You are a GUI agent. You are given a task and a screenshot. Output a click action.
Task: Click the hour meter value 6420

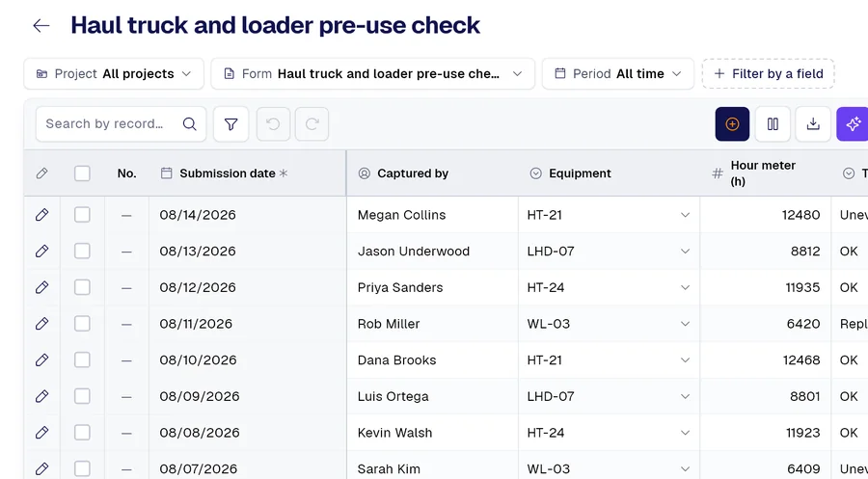point(803,324)
